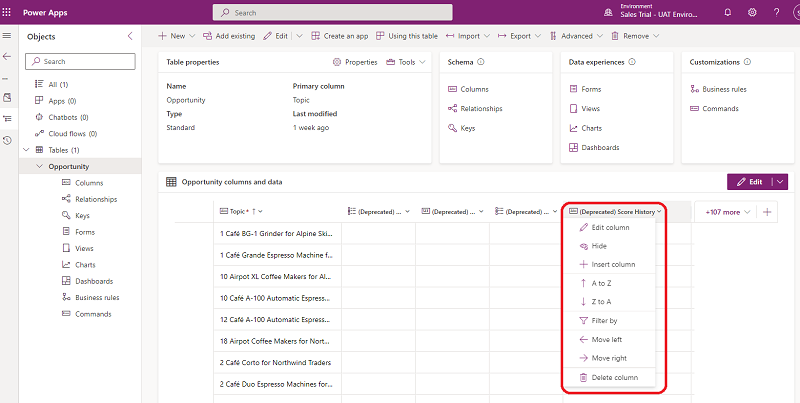Viewport: 800px width, 403px height.
Task: Collapse the Tables tree node
Action: click(x=27, y=150)
